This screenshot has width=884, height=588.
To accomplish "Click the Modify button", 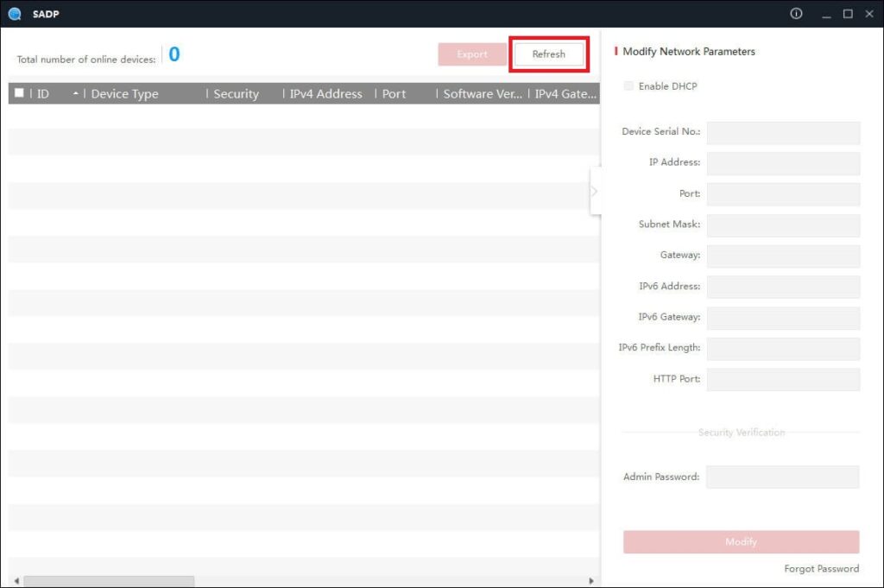I will coord(741,541).
